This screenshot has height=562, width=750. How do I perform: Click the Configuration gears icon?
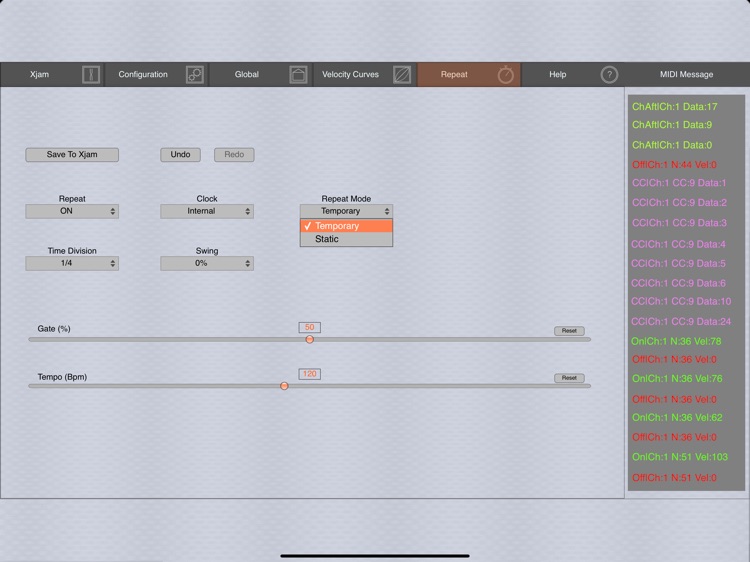[195, 75]
